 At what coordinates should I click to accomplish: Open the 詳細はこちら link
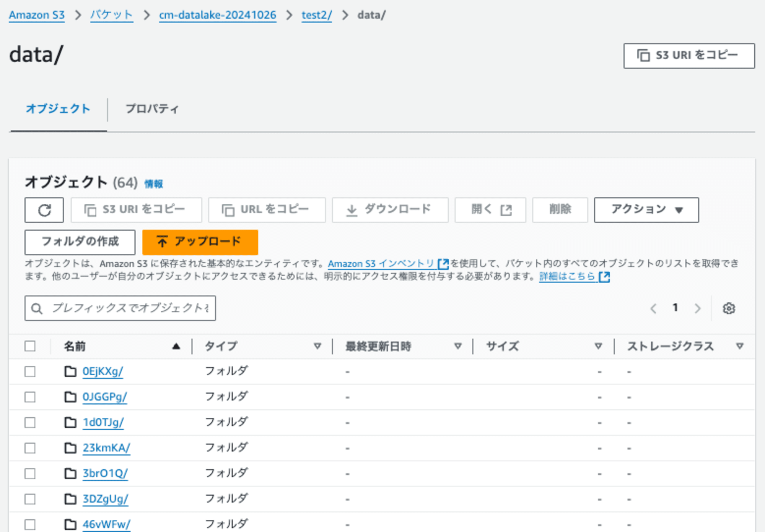567,276
